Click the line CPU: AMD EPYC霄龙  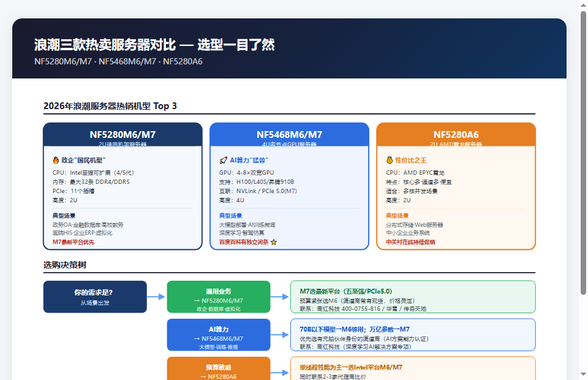click(415, 173)
